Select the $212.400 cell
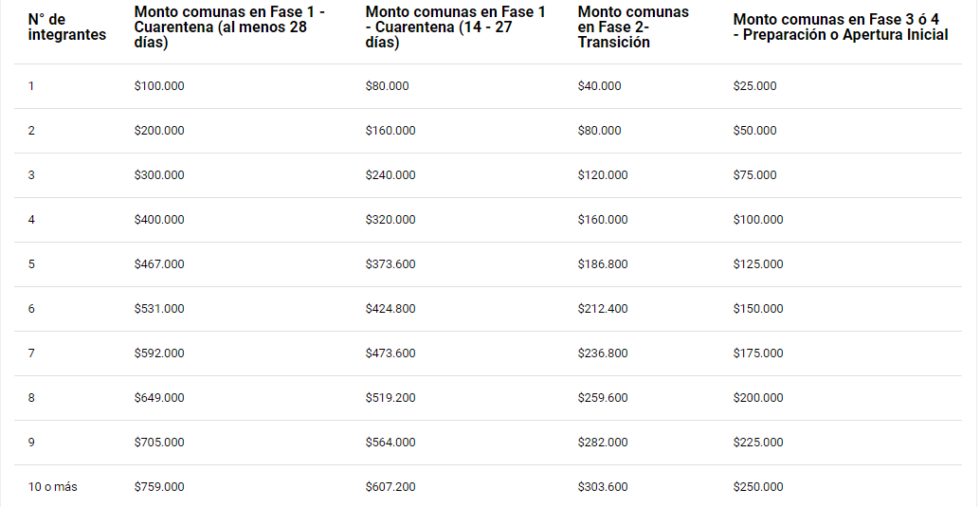The image size is (980, 507). click(x=603, y=309)
